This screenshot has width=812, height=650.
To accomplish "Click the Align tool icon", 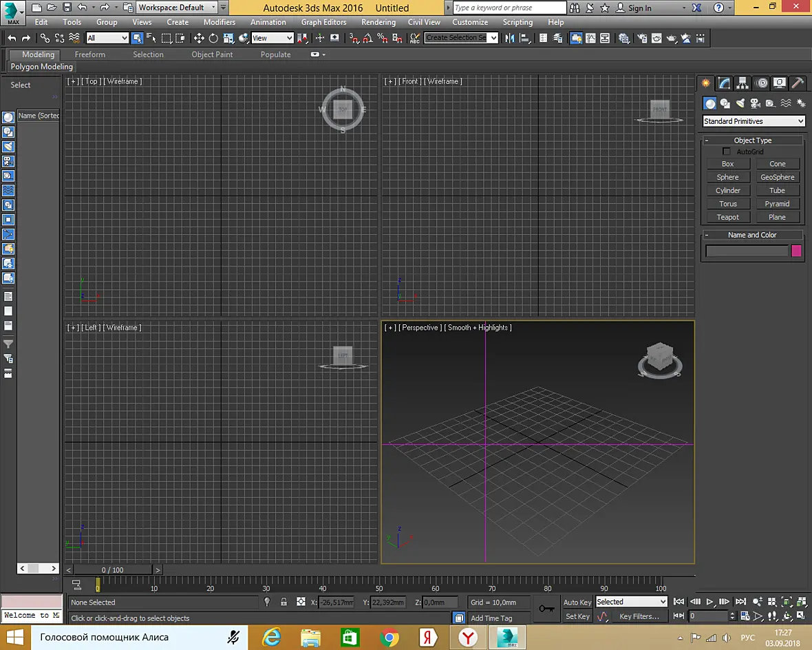I will click(524, 39).
